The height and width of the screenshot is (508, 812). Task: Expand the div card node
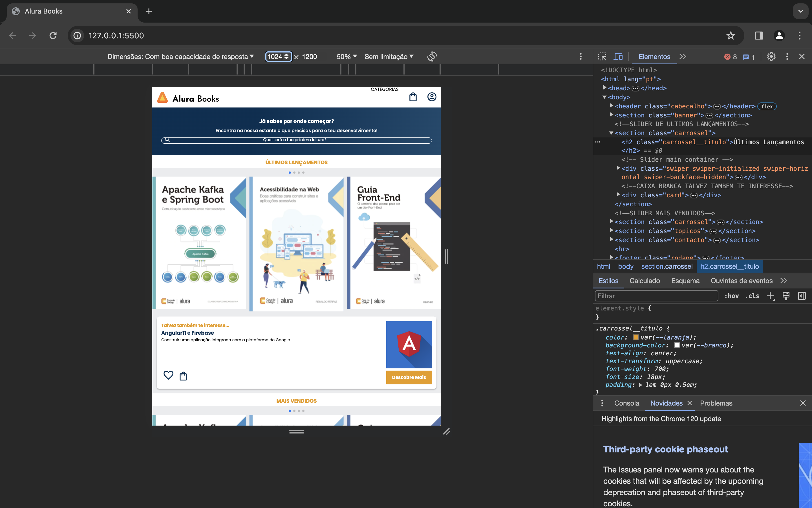pyautogui.click(x=618, y=194)
